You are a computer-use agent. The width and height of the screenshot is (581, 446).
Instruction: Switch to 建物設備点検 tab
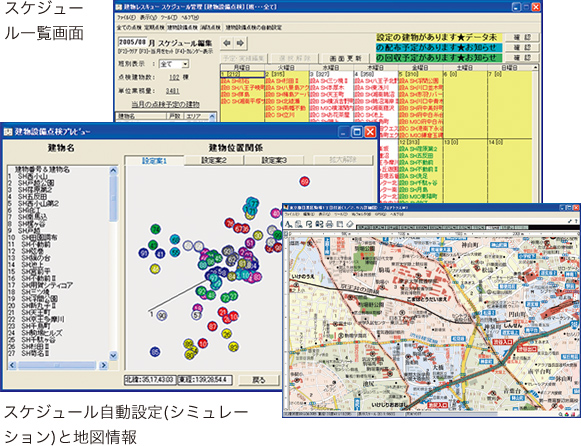pos(182,27)
